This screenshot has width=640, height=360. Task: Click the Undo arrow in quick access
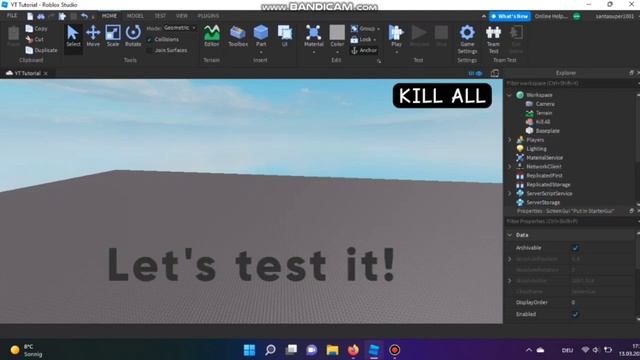(x=84, y=16)
